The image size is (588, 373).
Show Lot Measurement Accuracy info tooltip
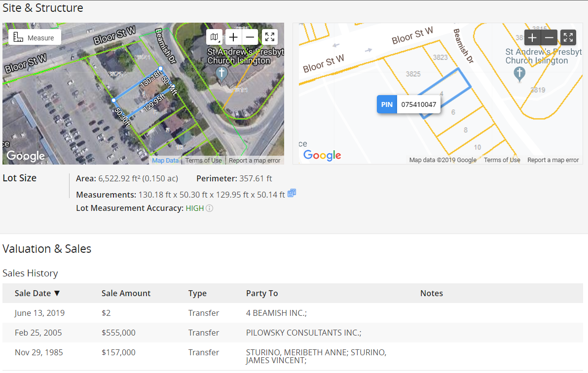[x=210, y=208]
